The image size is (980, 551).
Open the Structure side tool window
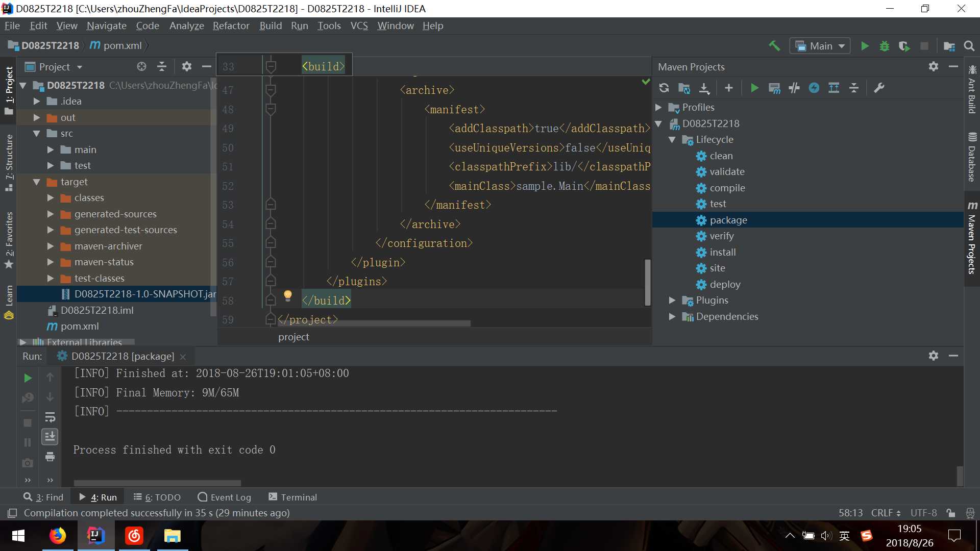point(9,162)
